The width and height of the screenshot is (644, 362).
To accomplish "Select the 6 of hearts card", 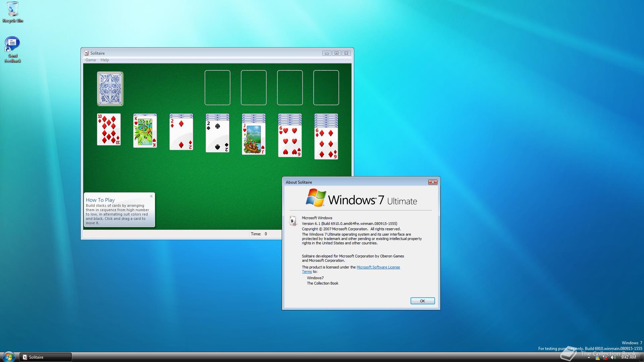I will coord(290,141).
